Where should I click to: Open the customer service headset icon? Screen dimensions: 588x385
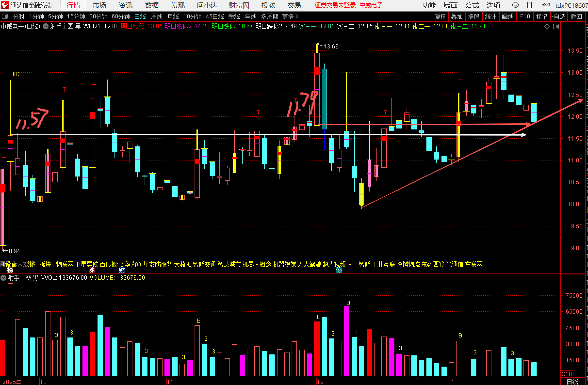515,5
